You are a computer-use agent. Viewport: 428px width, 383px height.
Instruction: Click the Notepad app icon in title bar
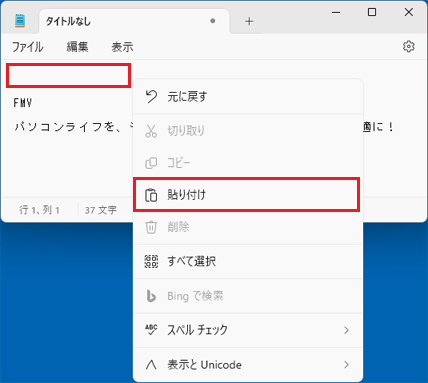[20, 21]
